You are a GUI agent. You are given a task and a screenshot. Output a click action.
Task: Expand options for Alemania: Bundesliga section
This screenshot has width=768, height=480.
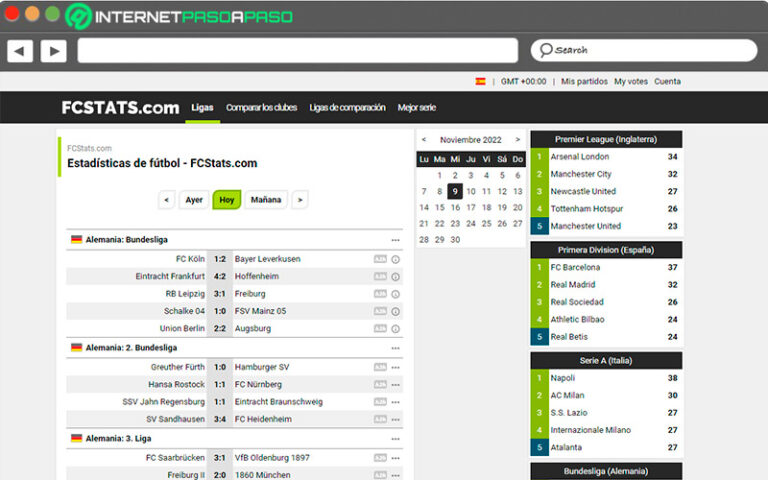click(395, 240)
